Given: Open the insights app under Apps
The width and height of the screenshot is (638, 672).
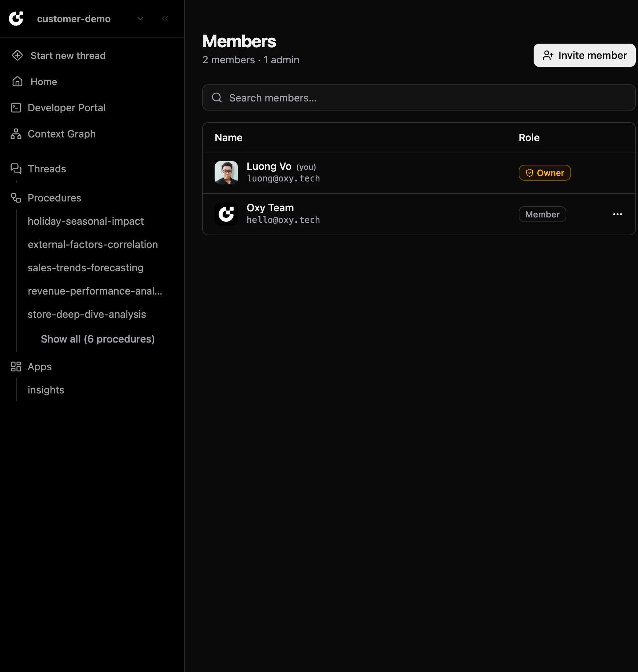Looking at the screenshot, I should [46, 389].
